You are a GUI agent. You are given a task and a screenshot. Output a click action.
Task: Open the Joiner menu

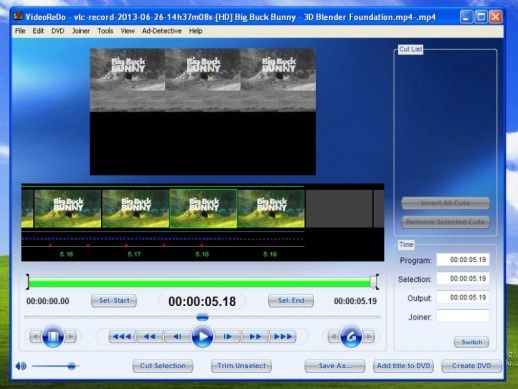click(x=81, y=31)
